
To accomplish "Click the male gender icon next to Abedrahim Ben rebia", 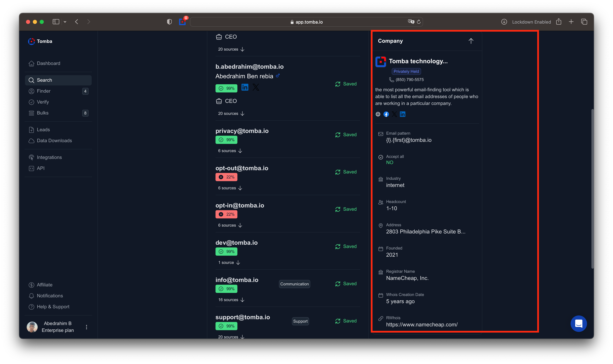I will tap(278, 76).
